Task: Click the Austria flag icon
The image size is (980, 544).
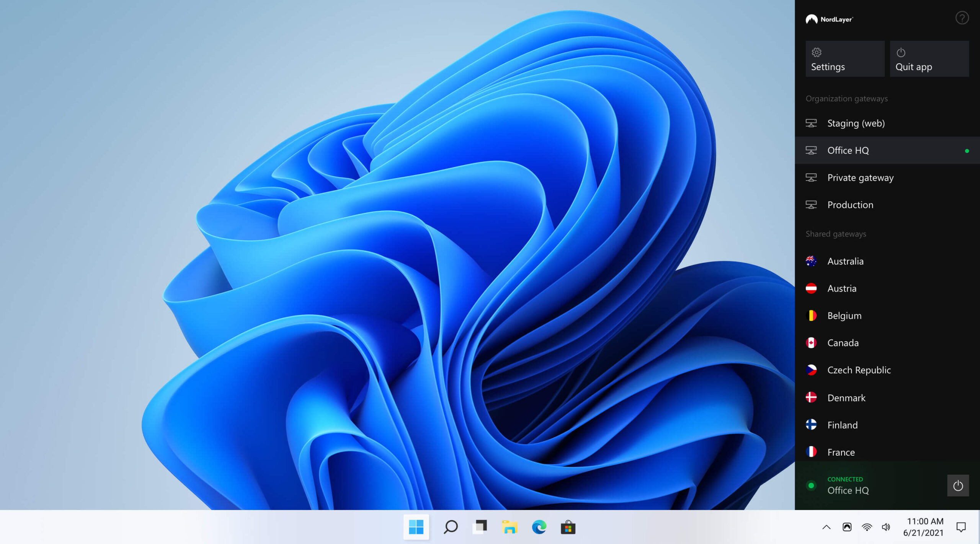Action: 811,288
